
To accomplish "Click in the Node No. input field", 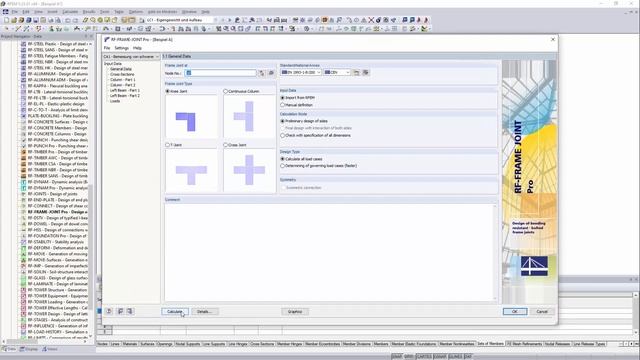I will tap(221, 73).
